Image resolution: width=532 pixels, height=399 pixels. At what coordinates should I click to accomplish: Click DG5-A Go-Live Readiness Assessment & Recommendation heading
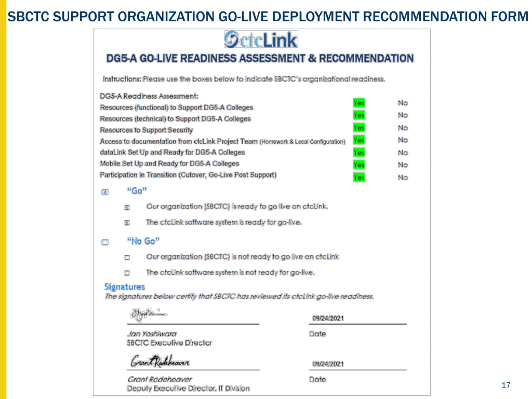tap(260, 58)
